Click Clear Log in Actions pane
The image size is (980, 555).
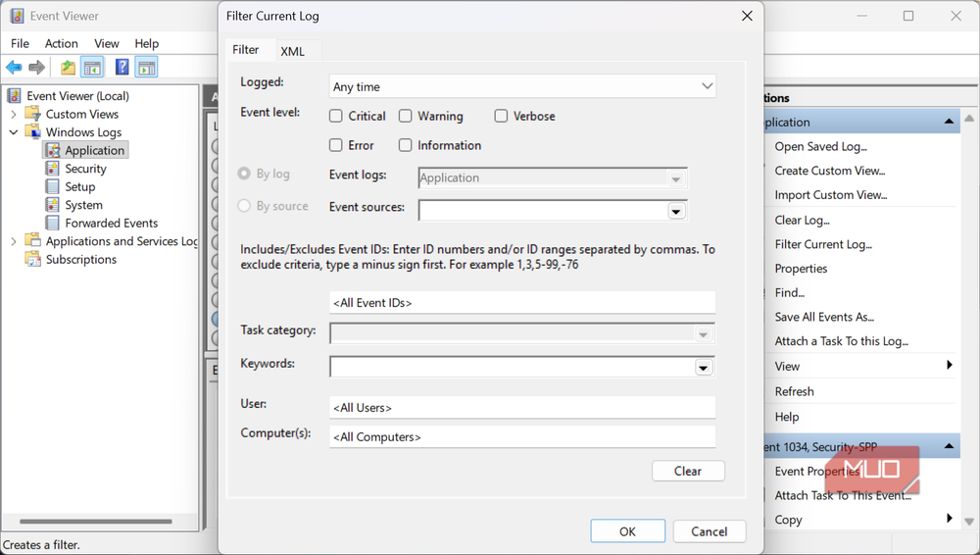[x=803, y=221]
